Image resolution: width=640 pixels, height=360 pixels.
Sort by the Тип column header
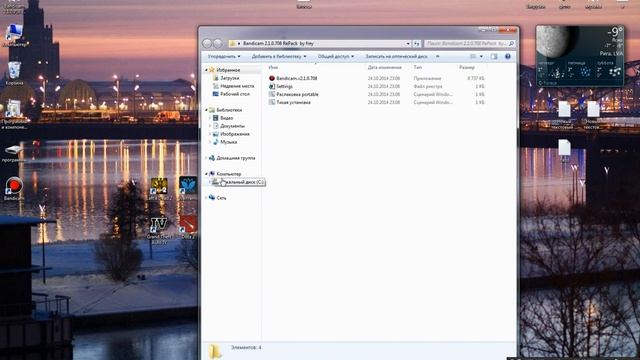(x=418, y=67)
